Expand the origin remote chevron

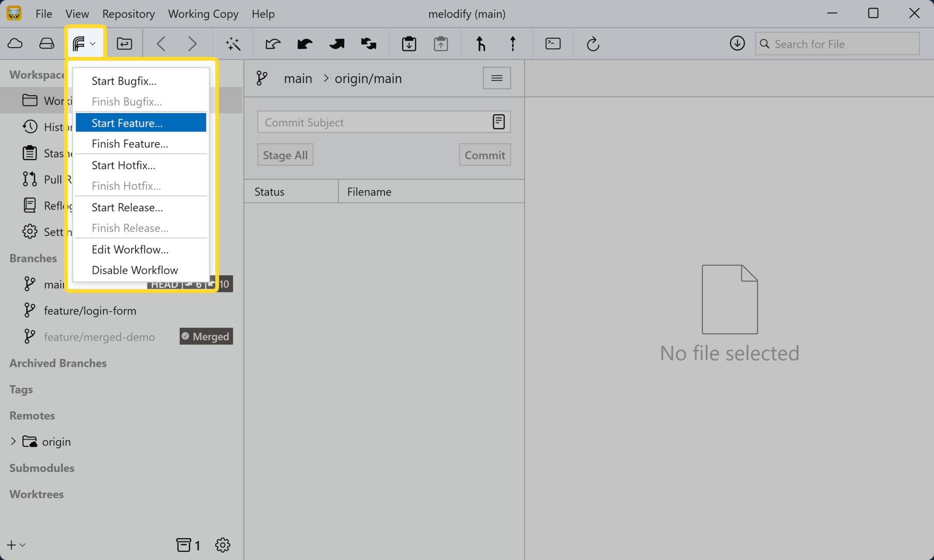tap(13, 441)
